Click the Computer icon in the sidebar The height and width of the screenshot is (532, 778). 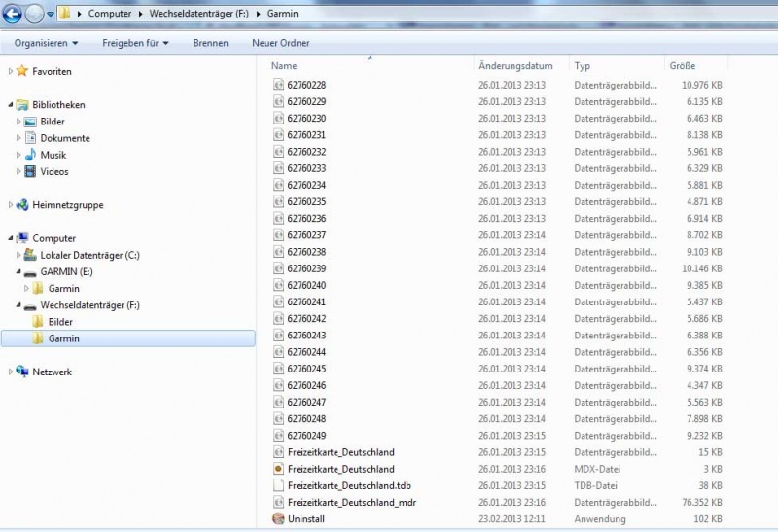pyautogui.click(x=22, y=238)
